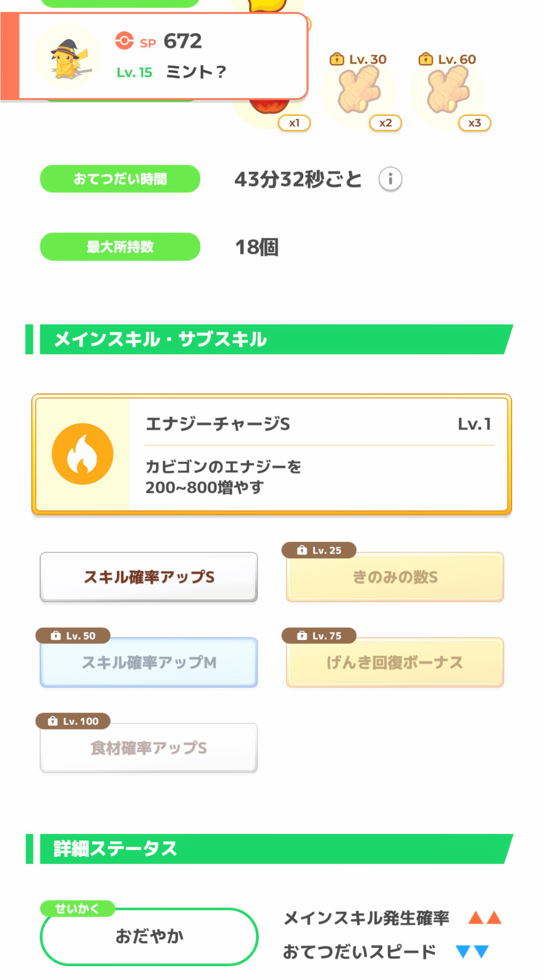
Task: Tap the locked げんき回復ボーナス sub skill
Action: click(395, 662)
